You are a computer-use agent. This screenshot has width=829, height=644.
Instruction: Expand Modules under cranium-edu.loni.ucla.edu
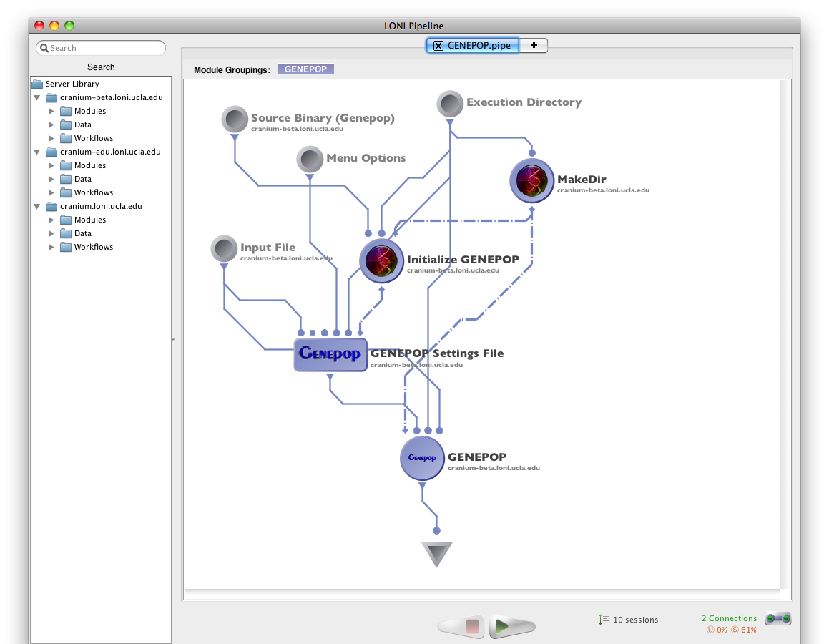click(51, 165)
